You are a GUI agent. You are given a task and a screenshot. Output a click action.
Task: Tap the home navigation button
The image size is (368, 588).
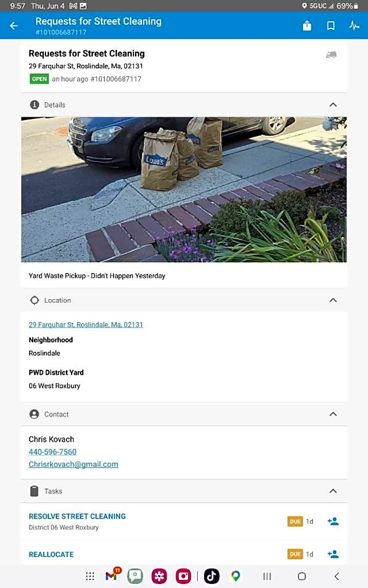[x=302, y=576]
